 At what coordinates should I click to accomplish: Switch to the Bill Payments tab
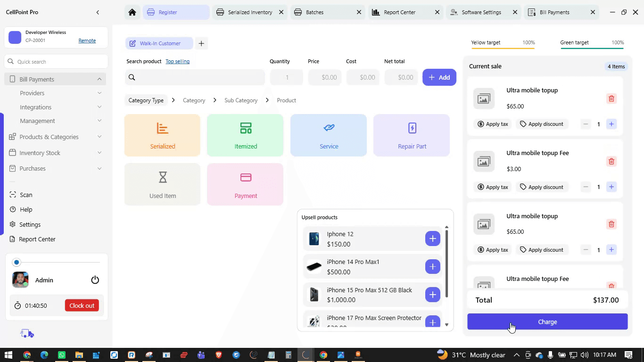[x=561, y=12]
